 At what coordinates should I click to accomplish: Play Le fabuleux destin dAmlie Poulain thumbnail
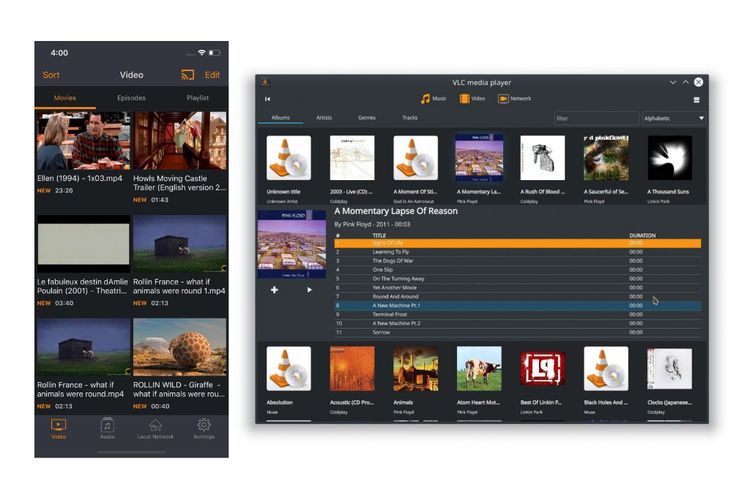point(83,244)
